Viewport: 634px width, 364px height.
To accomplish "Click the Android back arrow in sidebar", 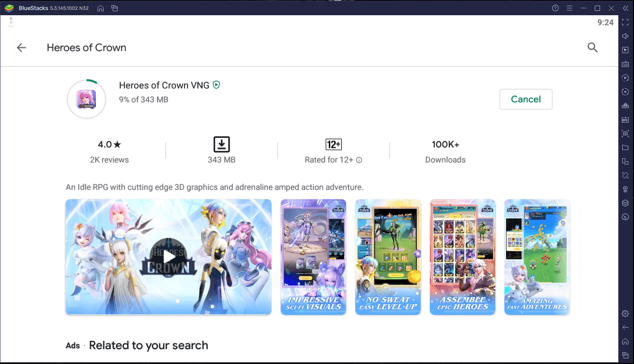I will tap(625, 327).
